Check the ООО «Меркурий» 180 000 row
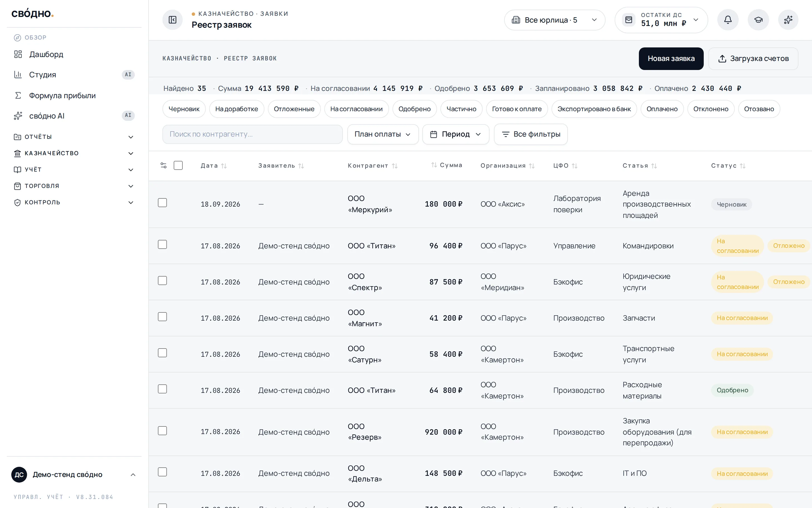812x508 pixels. coord(162,203)
